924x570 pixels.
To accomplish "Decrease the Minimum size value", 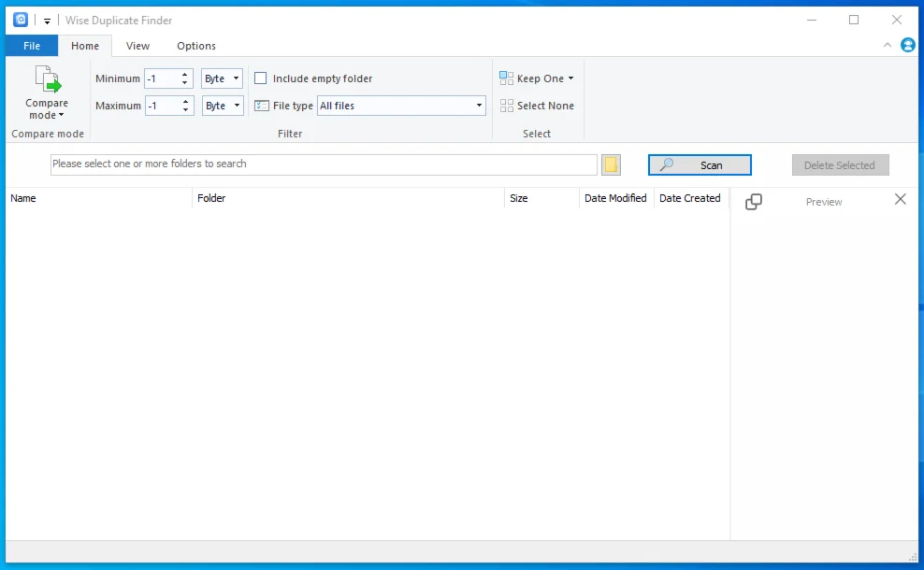I will tap(185, 82).
